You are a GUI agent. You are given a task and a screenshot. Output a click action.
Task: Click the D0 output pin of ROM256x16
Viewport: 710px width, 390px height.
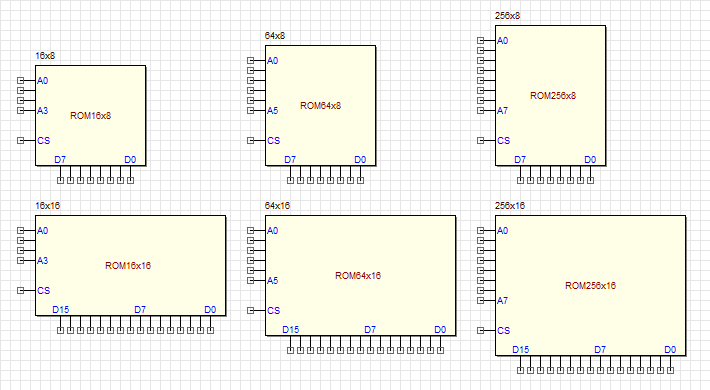click(x=671, y=370)
